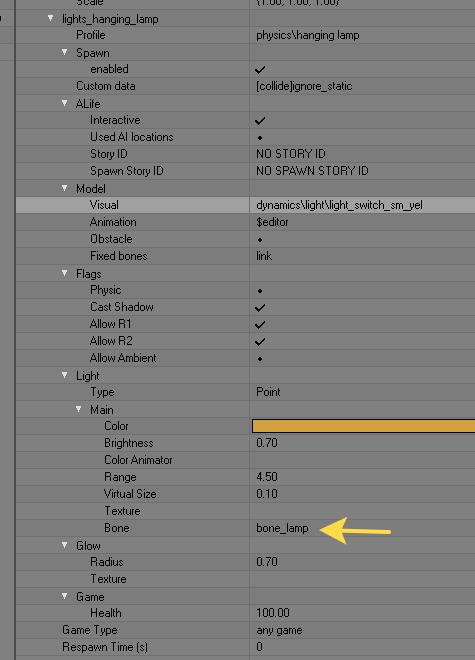Image resolution: width=475 pixels, height=660 pixels.
Task: Toggle the Interactive checkmark
Action: click(260, 120)
